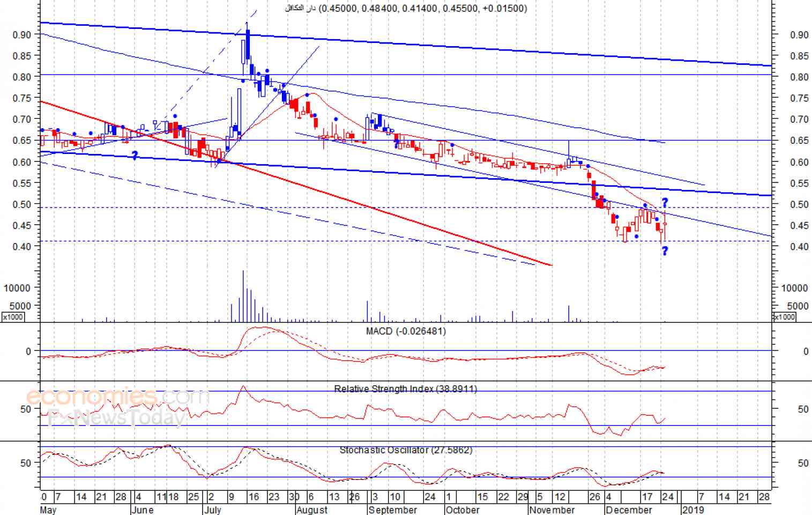Click the x1000 box on right volume axis
This screenshot has height=515, width=812.
[784, 317]
